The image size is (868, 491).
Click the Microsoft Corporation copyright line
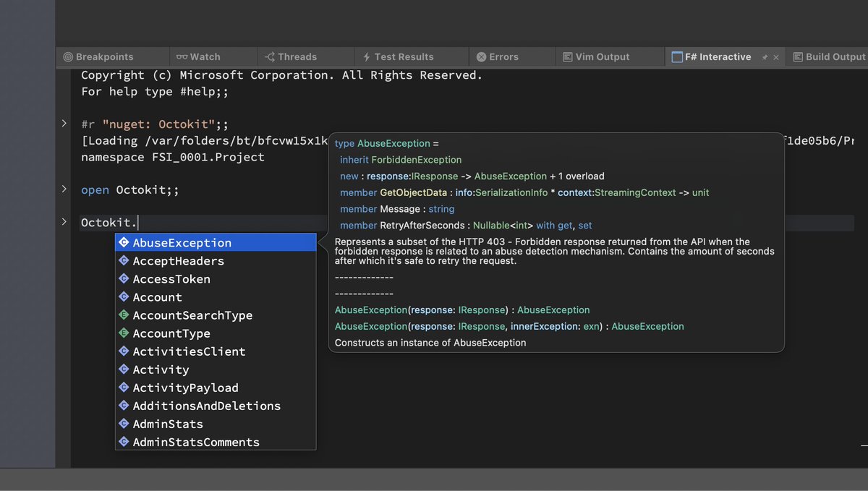(281, 75)
